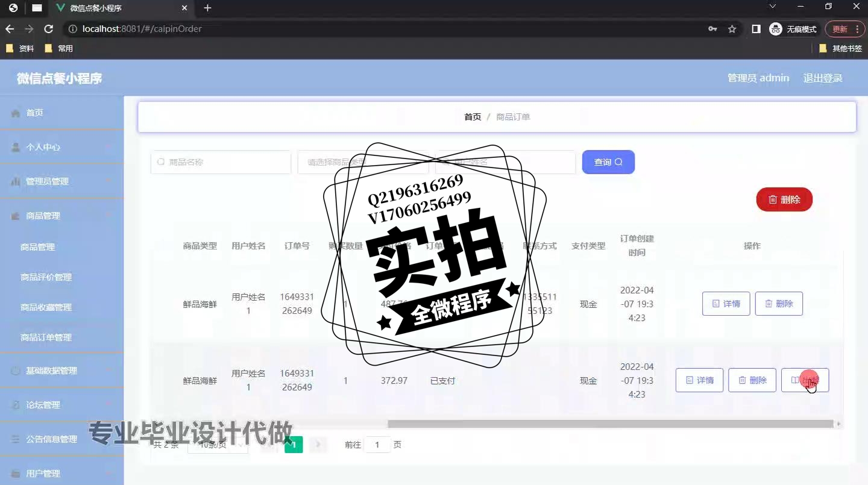Click the 用户姓名 column header
The image size is (868, 485).
click(248, 246)
